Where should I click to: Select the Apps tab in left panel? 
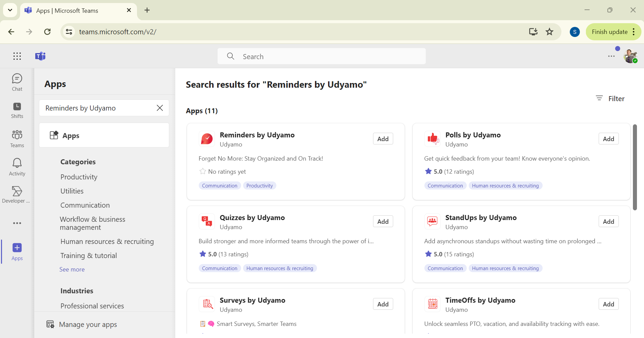click(104, 135)
